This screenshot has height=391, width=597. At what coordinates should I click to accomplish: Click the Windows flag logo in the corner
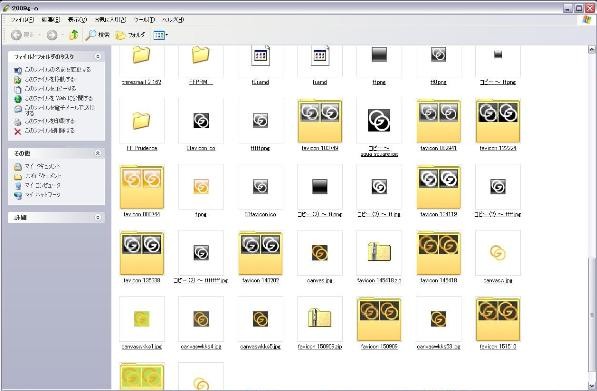pyautogui.click(x=587, y=21)
